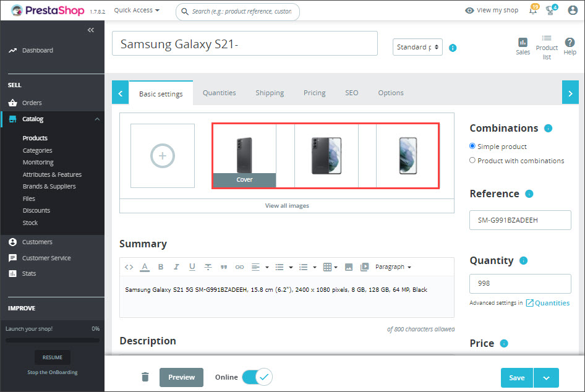Open the trophy achievements icon

click(x=550, y=10)
